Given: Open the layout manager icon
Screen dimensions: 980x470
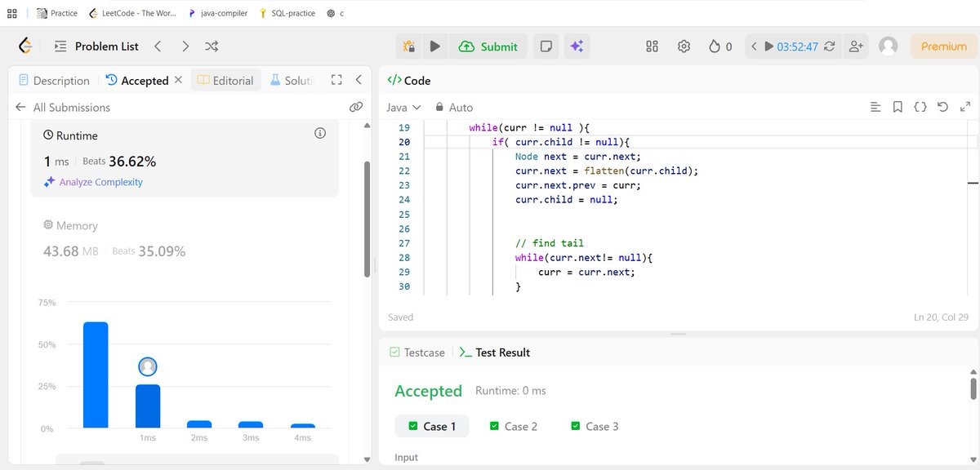Looking at the screenshot, I should point(652,47).
